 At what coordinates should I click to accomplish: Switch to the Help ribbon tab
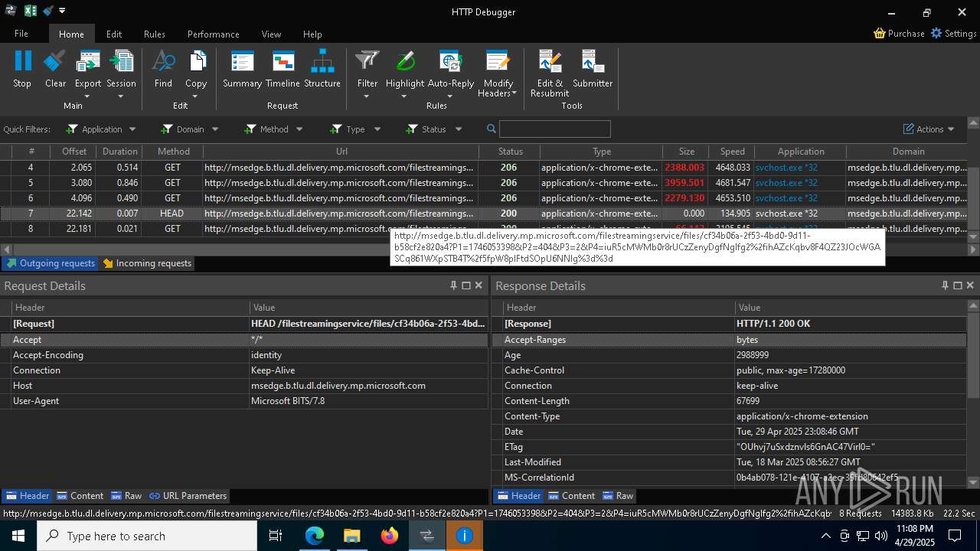(x=312, y=34)
